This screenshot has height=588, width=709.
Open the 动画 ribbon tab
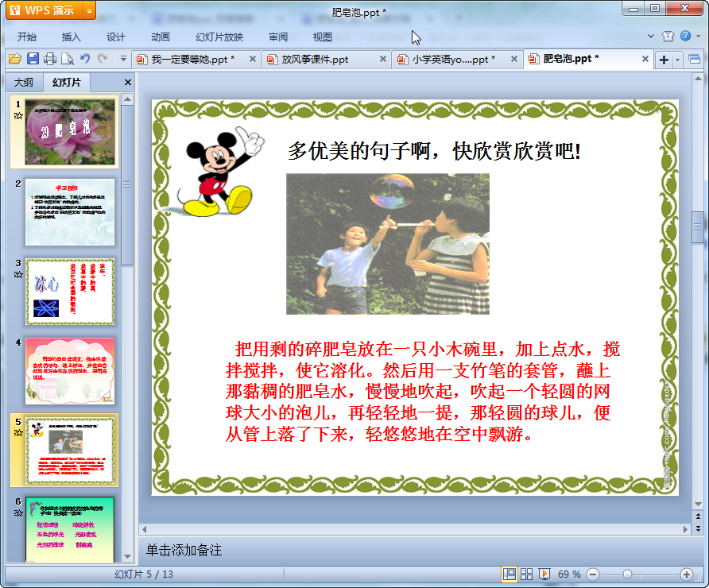(x=161, y=37)
